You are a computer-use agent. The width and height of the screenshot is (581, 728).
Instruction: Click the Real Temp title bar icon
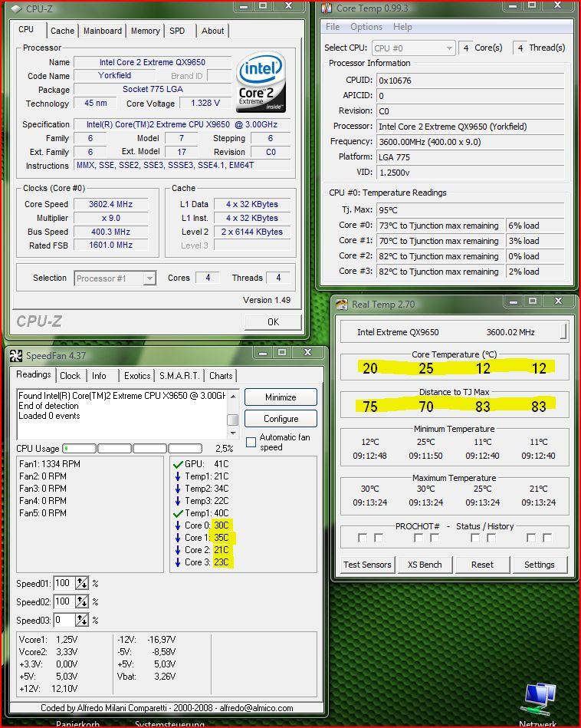tap(342, 304)
